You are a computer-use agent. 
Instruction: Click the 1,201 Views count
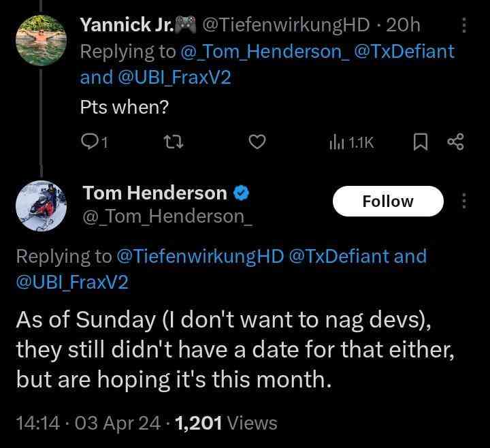coord(226,423)
